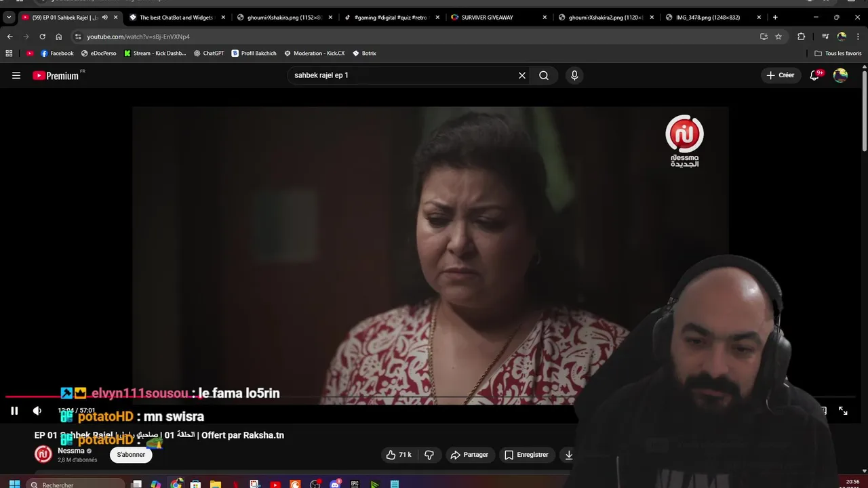
Task: Open the Windows Start menu
Action: point(14,485)
